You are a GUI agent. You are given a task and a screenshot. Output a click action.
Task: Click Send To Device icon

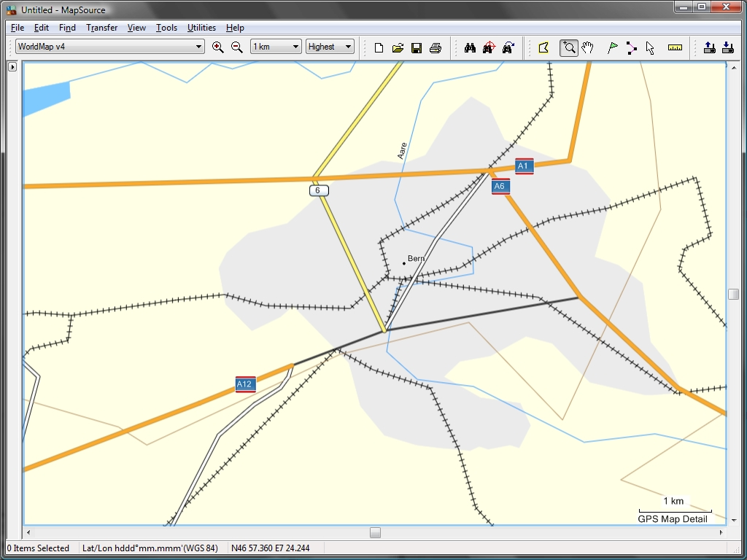709,47
